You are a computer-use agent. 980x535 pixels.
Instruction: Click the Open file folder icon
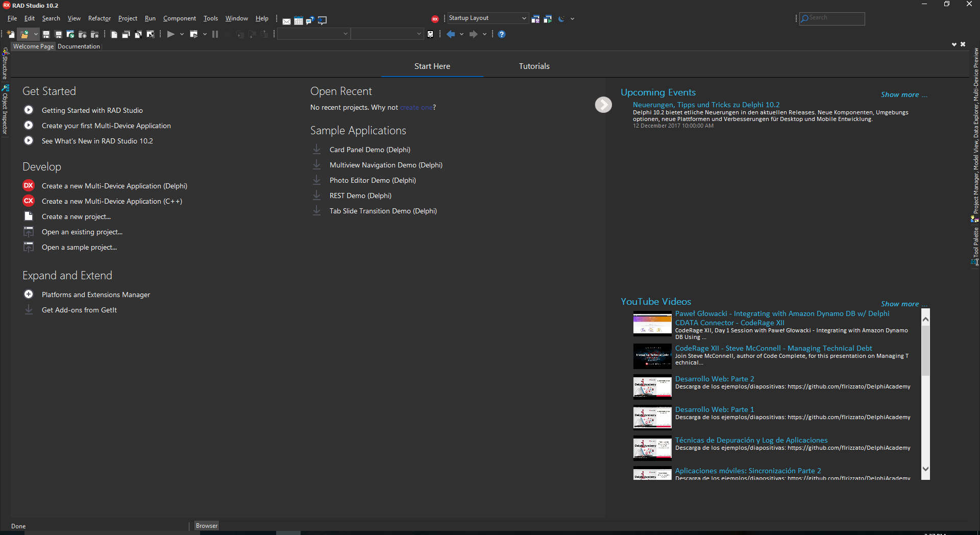24,34
